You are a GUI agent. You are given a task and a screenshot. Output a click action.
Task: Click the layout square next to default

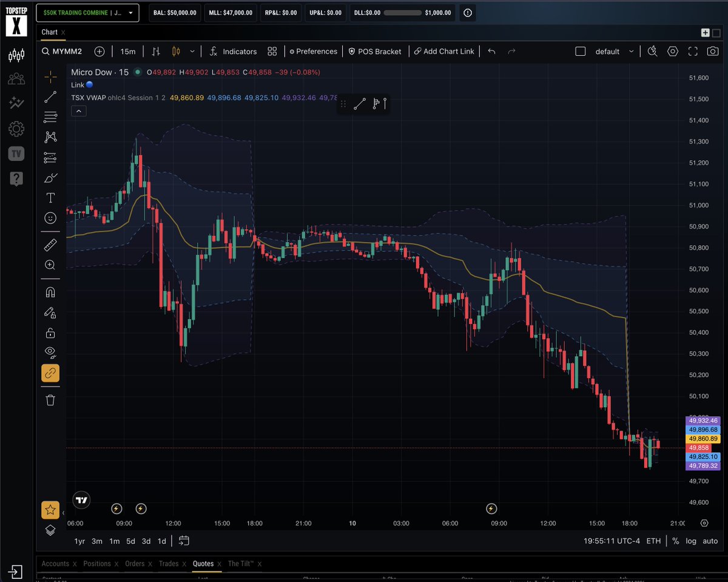point(580,52)
